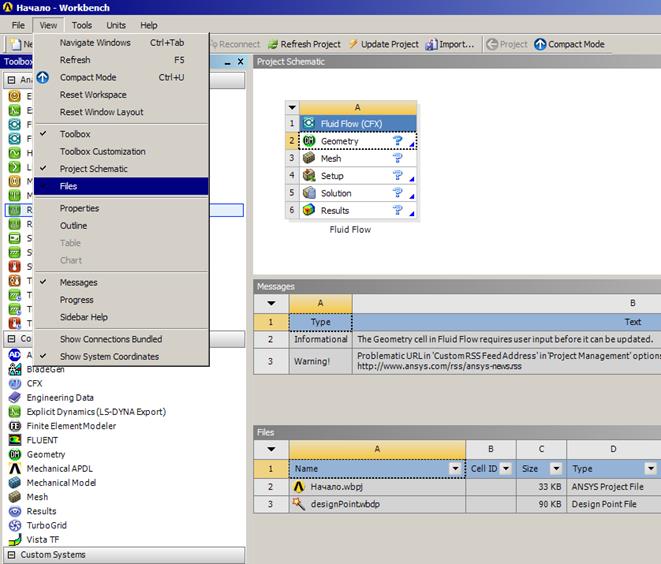Viewport: 661px width, 564px height.
Task: Open the Size column filter dropdown
Action: pyautogui.click(x=557, y=468)
